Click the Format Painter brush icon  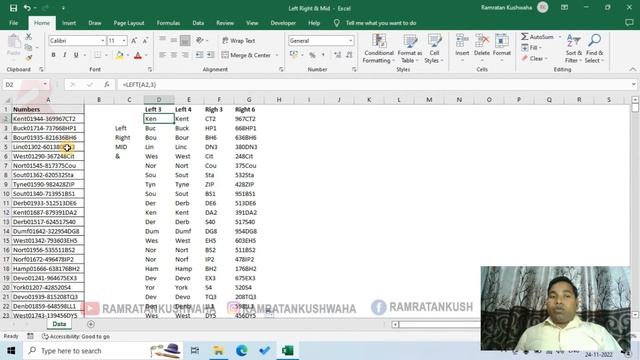pos(29,58)
